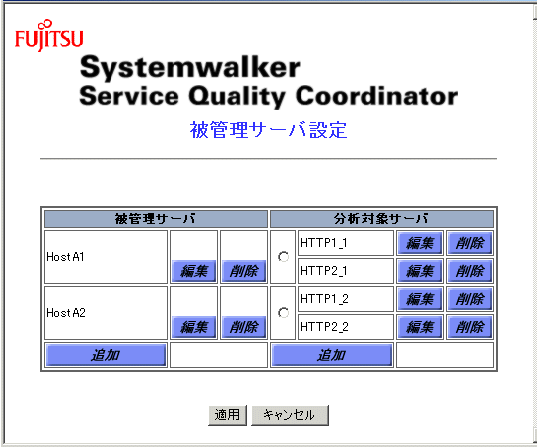Click the HTTP2_2 cell text
537x447 pixels.
click(324, 327)
